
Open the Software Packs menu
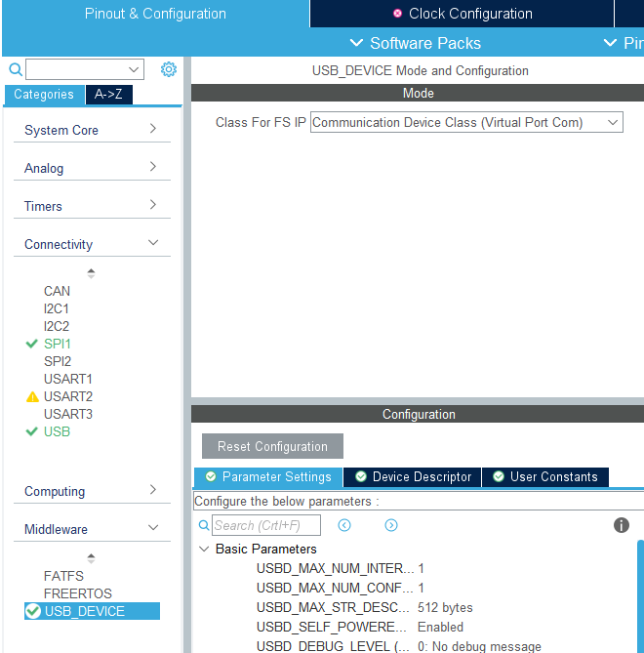415,43
